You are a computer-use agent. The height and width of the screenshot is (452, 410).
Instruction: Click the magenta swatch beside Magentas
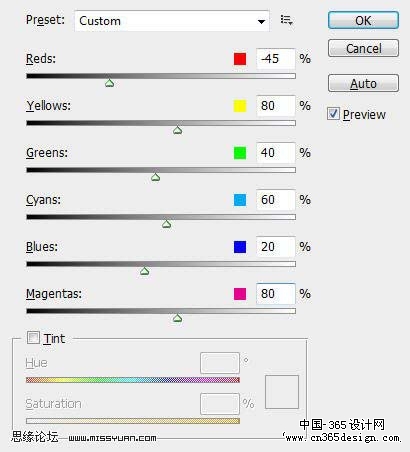point(240,294)
